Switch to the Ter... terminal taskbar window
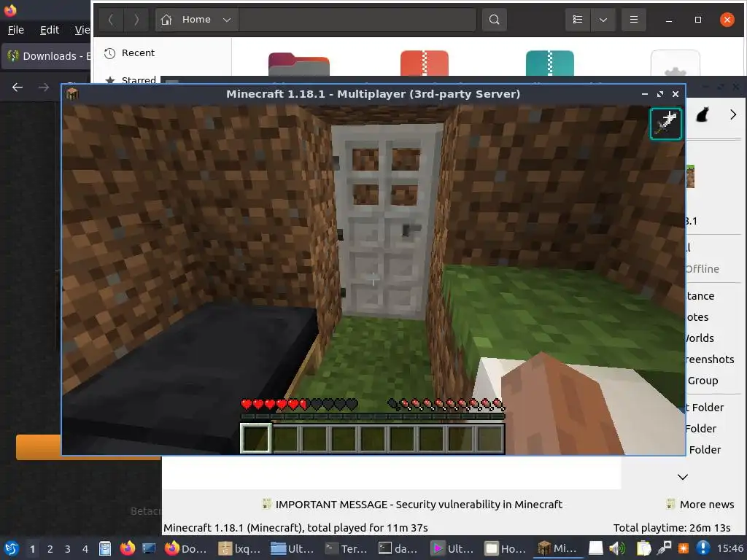 tap(346, 548)
